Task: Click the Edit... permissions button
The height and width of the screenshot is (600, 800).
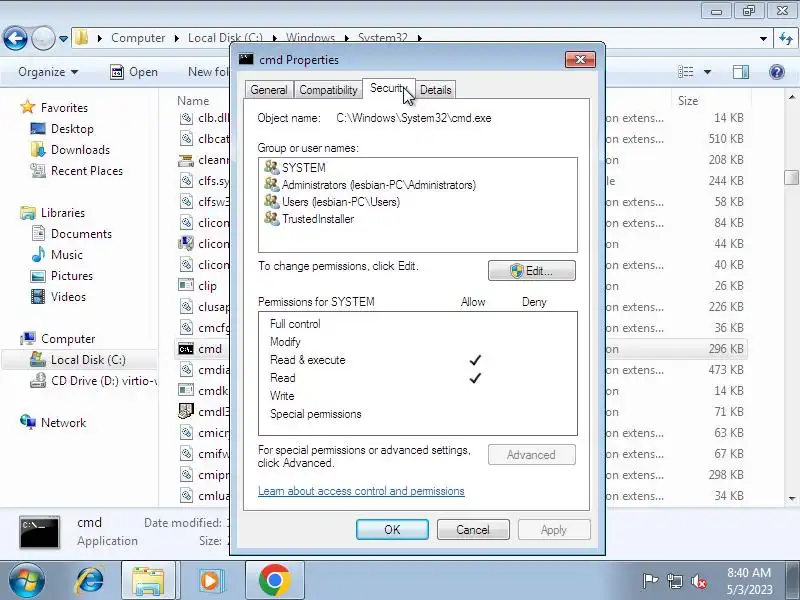Action: (532, 270)
